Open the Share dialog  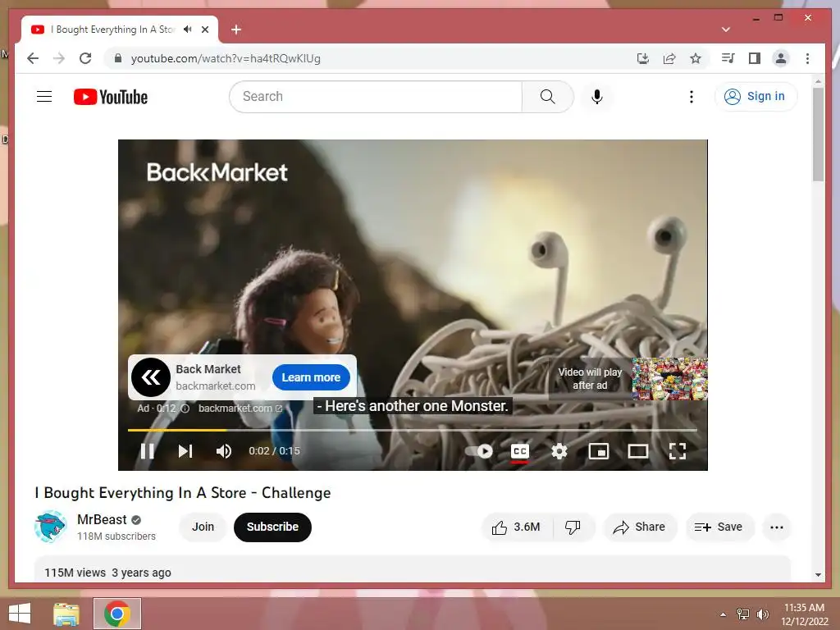point(640,527)
